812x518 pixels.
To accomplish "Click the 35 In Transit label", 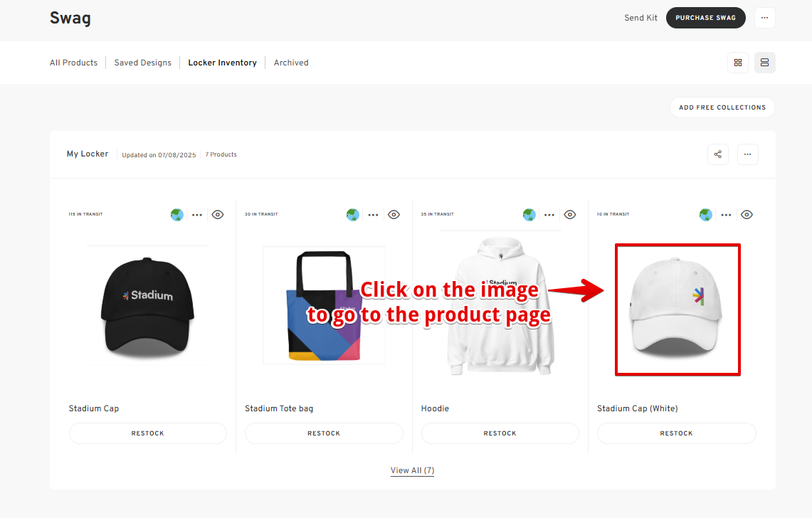I will coord(437,214).
